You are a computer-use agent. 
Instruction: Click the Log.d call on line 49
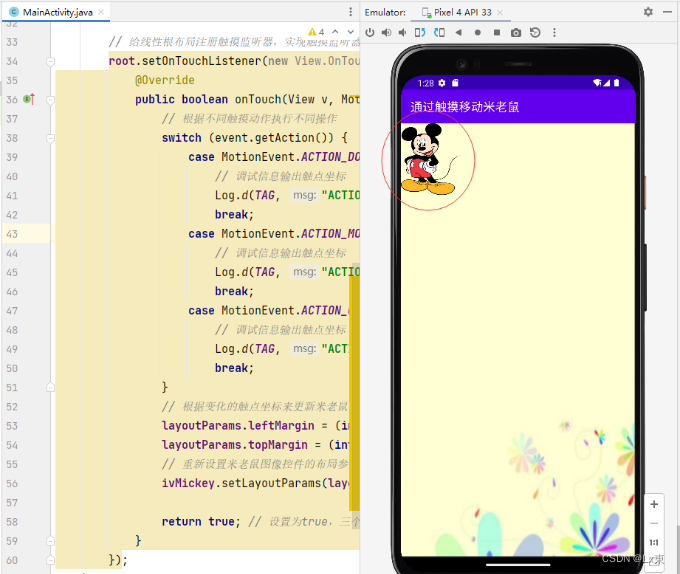[x=283, y=349]
